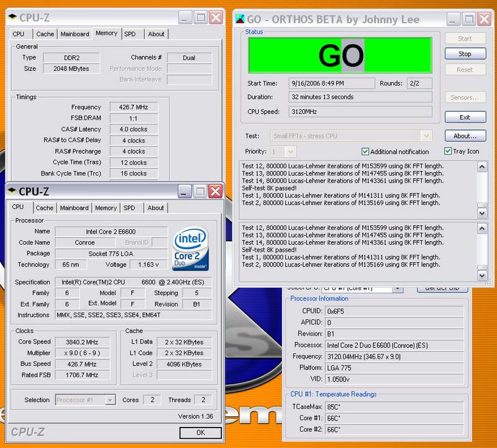Click the OK button in CPU-Z
The image size is (497, 448).
[200, 433]
